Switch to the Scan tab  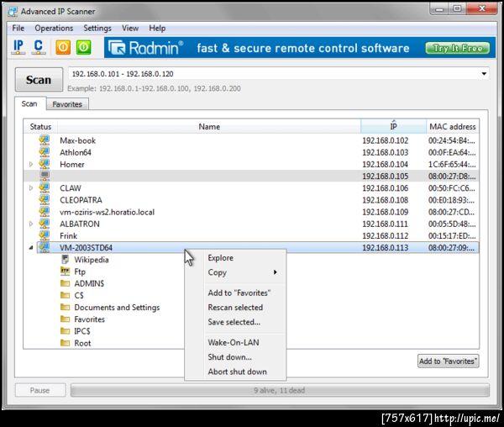[x=29, y=103]
